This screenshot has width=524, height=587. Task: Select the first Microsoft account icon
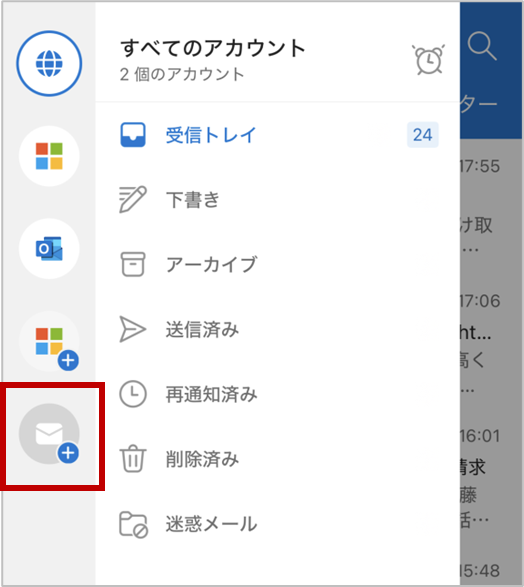[x=49, y=156]
